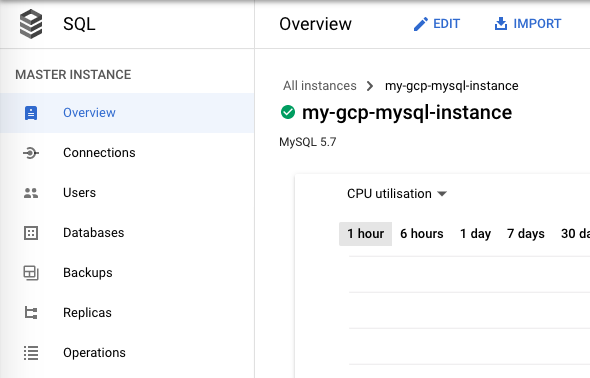
Task: Open the CPU utilisation metric dropdown
Action: coord(397,194)
